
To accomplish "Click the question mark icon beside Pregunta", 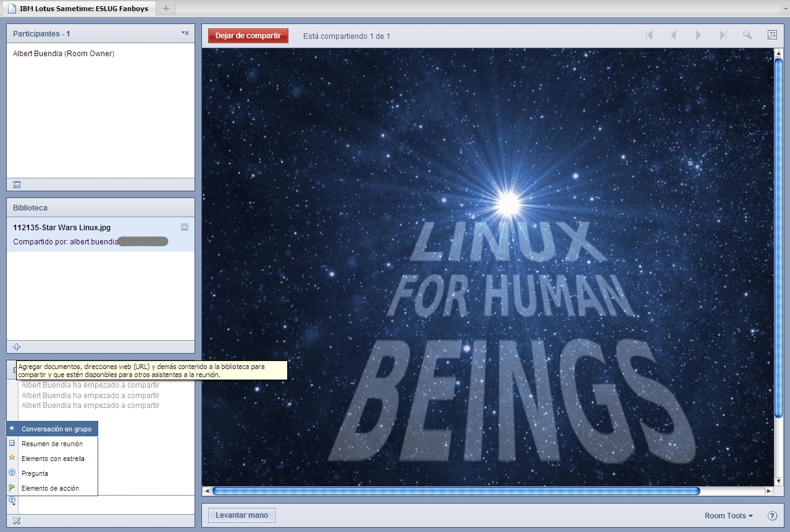I will 12,473.
